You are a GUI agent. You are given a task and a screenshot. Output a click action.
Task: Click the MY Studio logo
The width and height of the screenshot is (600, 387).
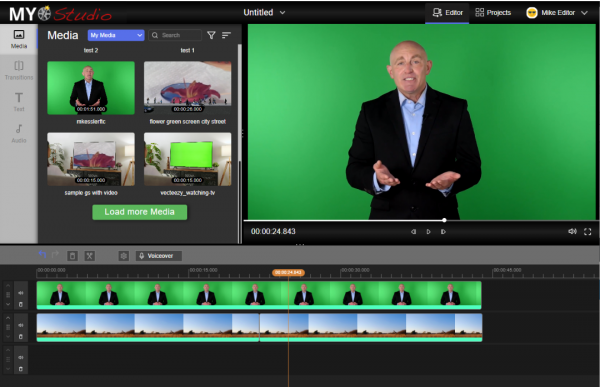click(60, 14)
